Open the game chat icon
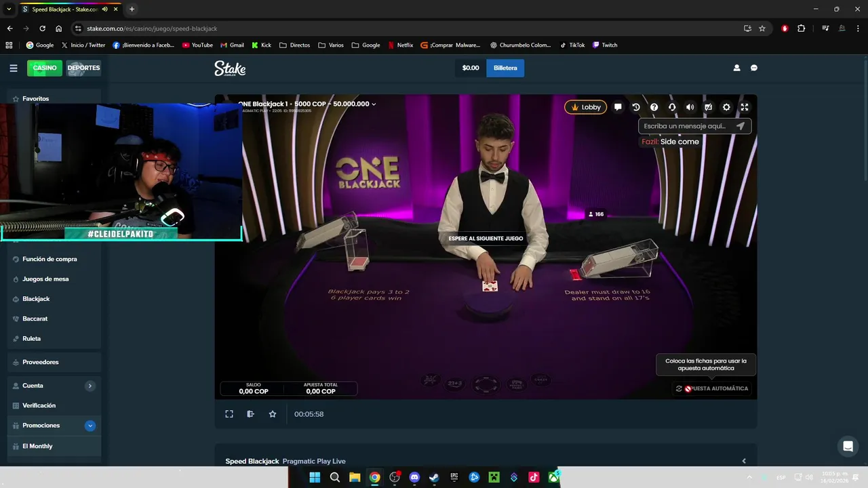868x488 pixels. (618, 107)
